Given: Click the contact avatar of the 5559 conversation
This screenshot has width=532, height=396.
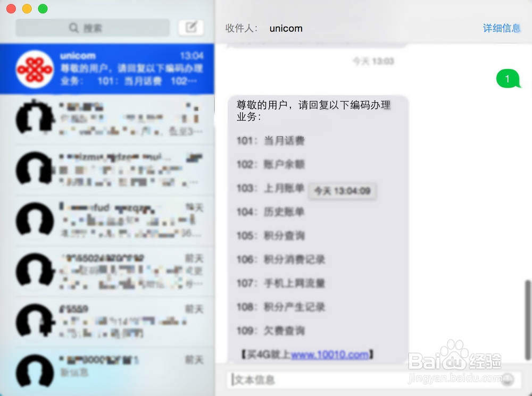Looking at the screenshot, I should point(35,321).
